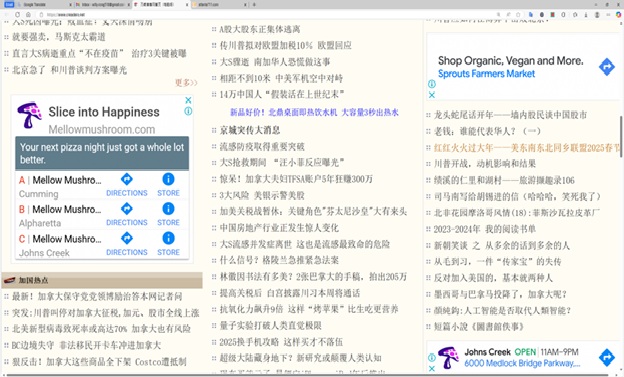The width and height of the screenshot is (624, 377).
Task: Open headline 3大风险 美银示警美股
Action: click(x=262, y=195)
